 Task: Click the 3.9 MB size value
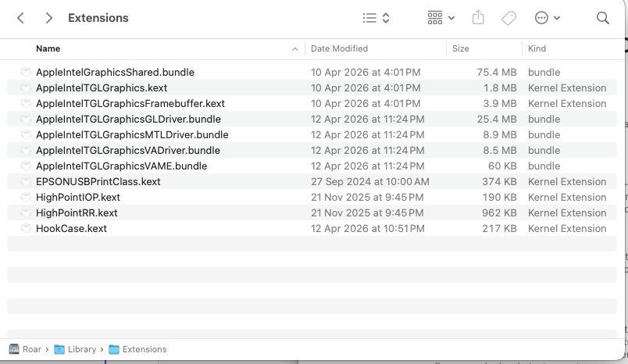(x=499, y=104)
